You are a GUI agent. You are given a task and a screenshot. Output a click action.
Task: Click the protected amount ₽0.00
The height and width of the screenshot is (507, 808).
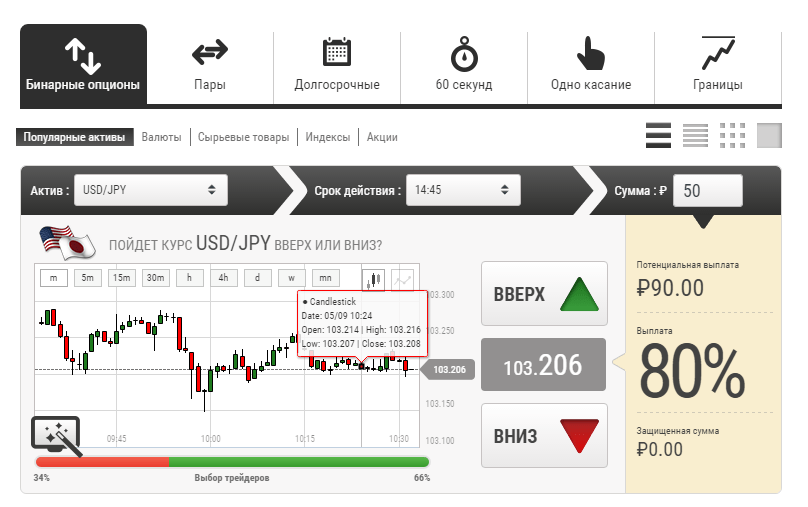tap(660, 449)
